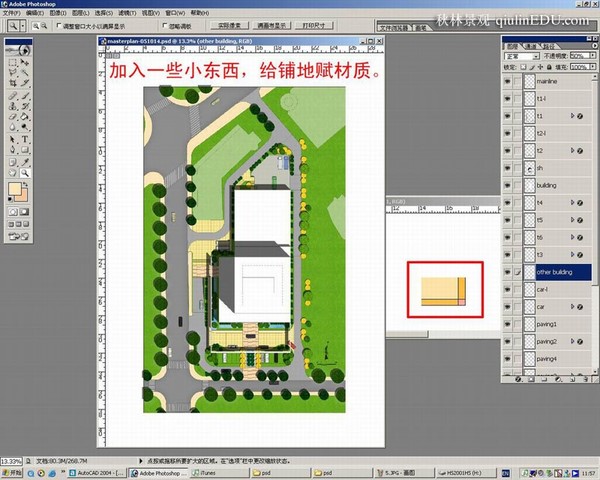The height and width of the screenshot is (480, 600).
Task: Select the Paint Bucket tool
Action: (x=24, y=116)
